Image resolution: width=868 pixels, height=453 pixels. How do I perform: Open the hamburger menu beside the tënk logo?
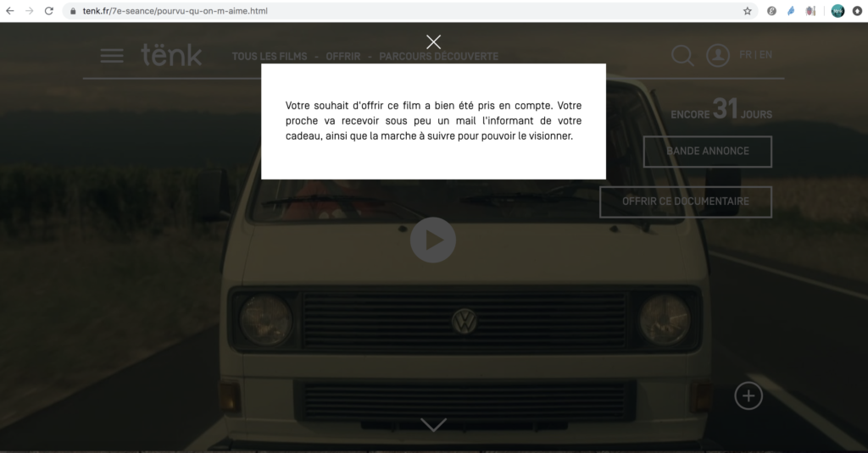click(x=112, y=56)
